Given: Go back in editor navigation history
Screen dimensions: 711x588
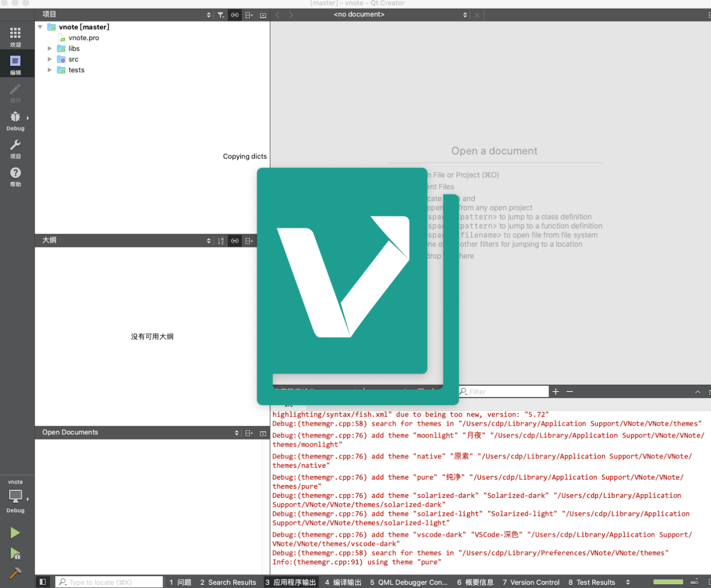Looking at the screenshot, I should click(x=277, y=15).
